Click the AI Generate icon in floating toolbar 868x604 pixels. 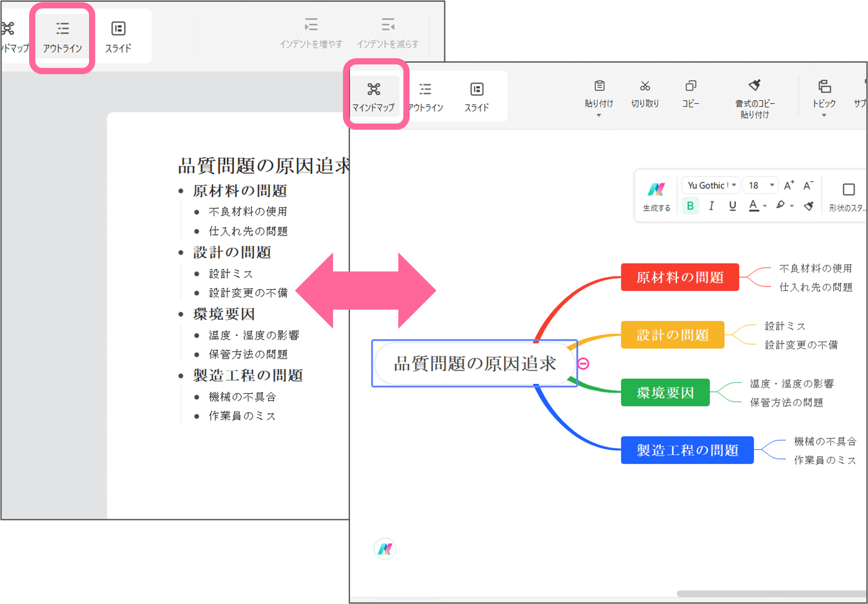tap(656, 190)
